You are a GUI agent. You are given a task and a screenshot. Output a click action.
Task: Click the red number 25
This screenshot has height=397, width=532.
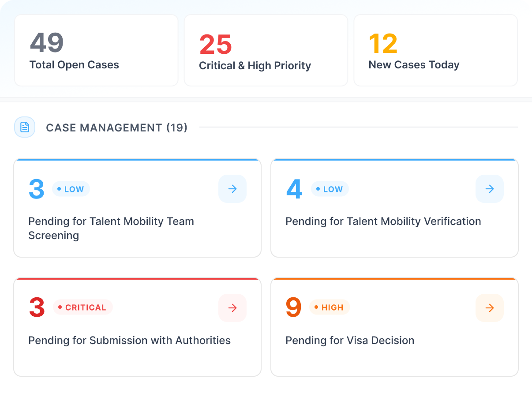pyautogui.click(x=216, y=44)
